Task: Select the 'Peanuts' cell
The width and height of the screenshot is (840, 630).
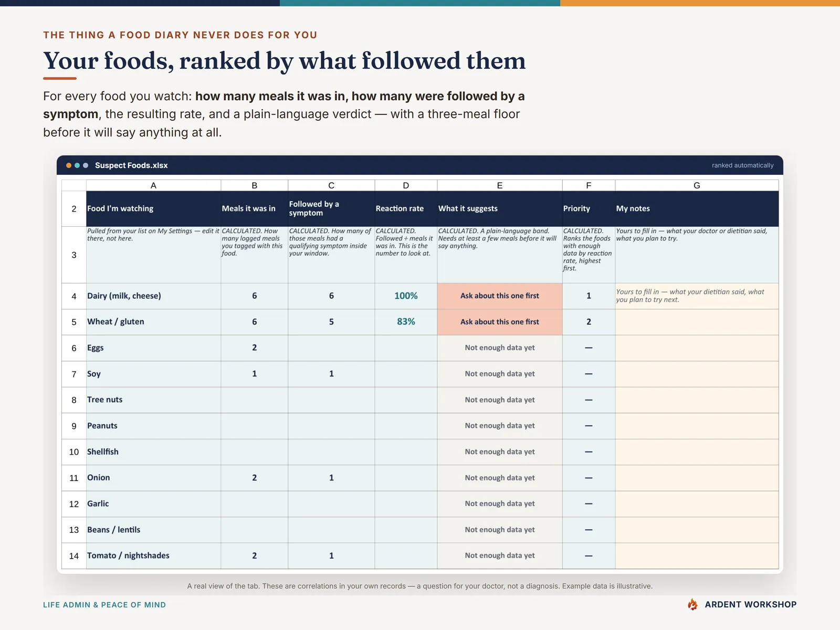Action: pyautogui.click(x=153, y=426)
